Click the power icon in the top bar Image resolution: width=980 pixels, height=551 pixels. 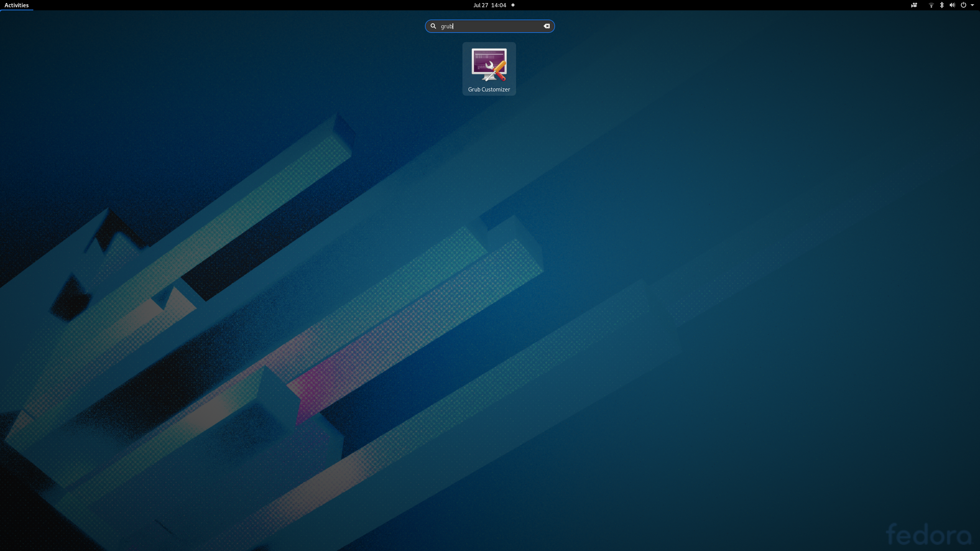963,5
